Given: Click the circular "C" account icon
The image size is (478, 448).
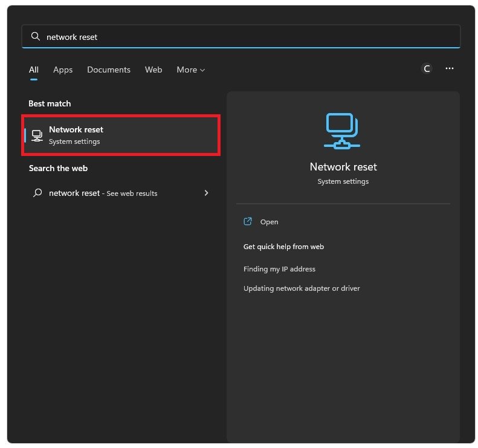Looking at the screenshot, I should [427, 69].
